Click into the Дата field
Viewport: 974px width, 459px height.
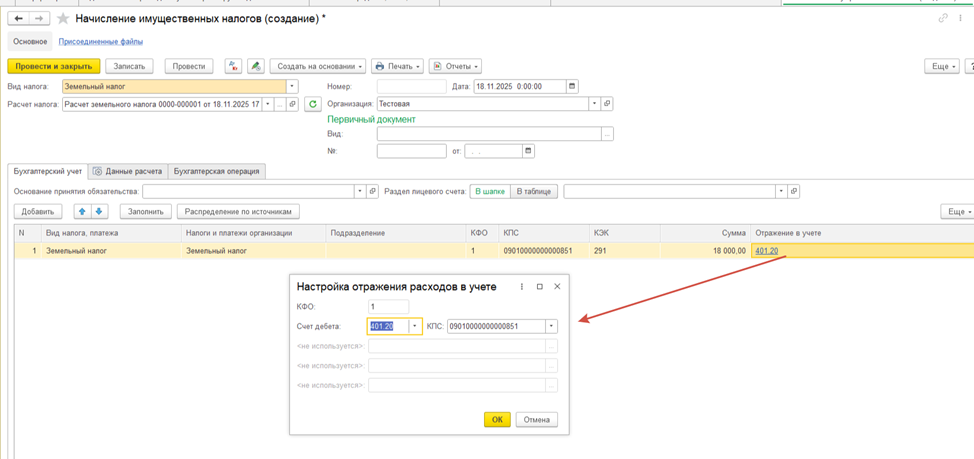tap(520, 86)
